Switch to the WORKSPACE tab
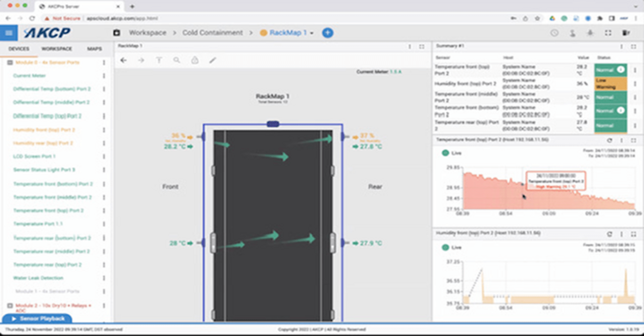The image size is (644, 336). (57, 49)
